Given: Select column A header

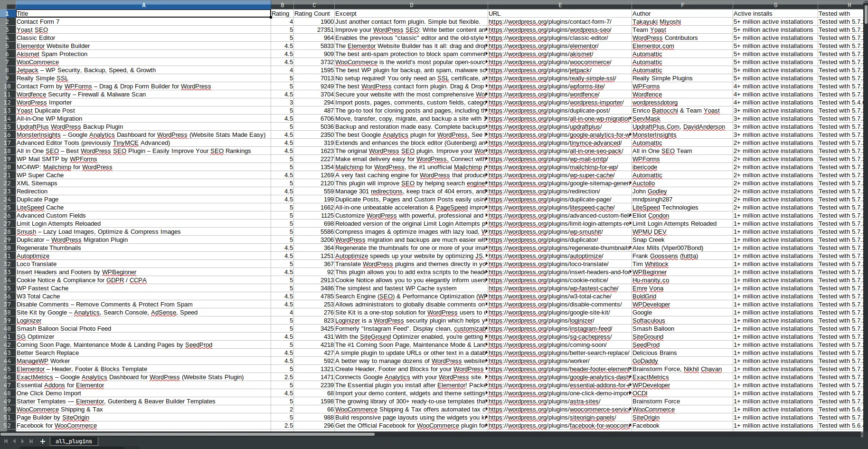Looking at the screenshot, I should click(x=143, y=5).
